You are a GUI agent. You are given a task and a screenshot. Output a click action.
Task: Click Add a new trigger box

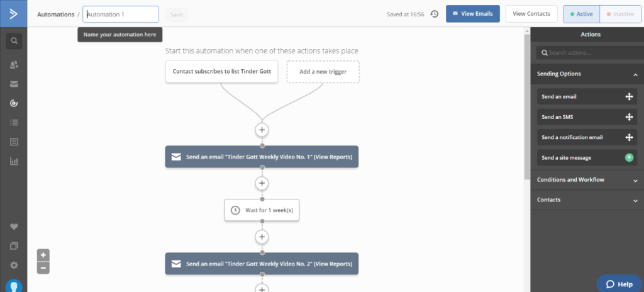click(x=323, y=72)
